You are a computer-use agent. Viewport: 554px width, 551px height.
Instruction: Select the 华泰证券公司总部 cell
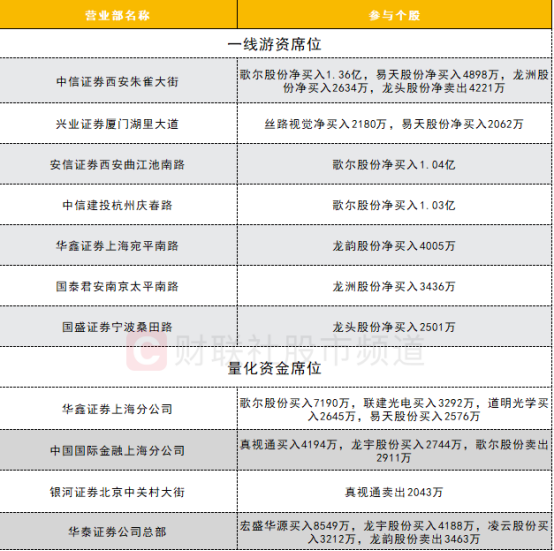click(x=118, y=532)
